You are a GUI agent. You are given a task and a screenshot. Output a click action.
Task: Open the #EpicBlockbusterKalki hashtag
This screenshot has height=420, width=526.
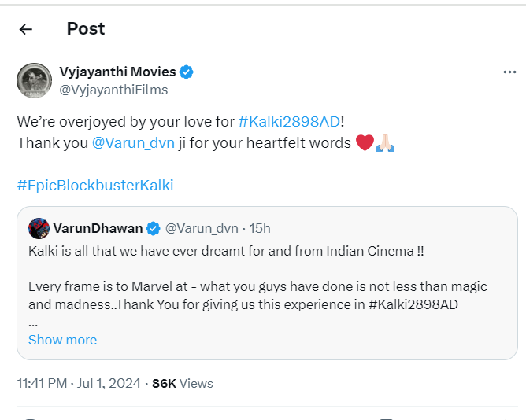[x=95, y=186]
